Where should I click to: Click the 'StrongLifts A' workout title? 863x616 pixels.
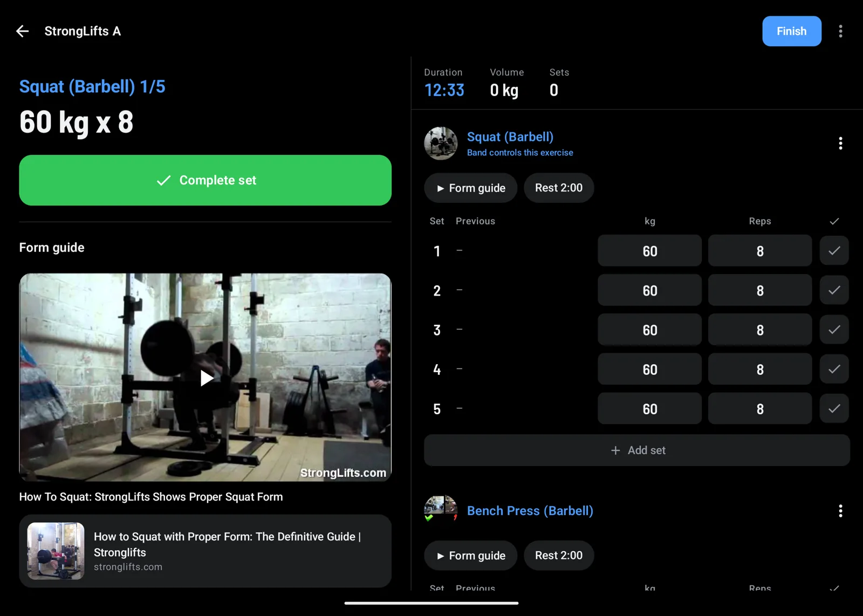[x=83, y=31]
